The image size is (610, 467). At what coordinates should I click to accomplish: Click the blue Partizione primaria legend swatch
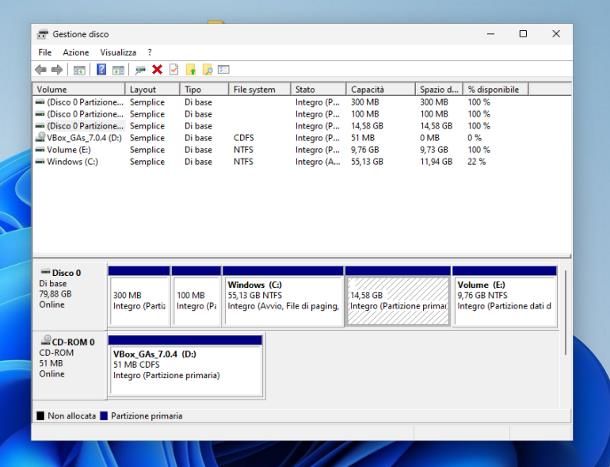pos(104,416)
